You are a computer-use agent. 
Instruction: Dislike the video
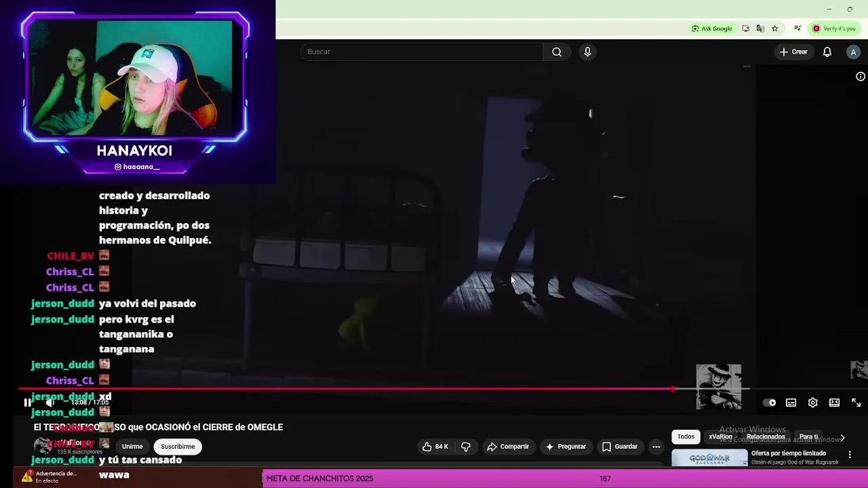click(x=466, y=447)
